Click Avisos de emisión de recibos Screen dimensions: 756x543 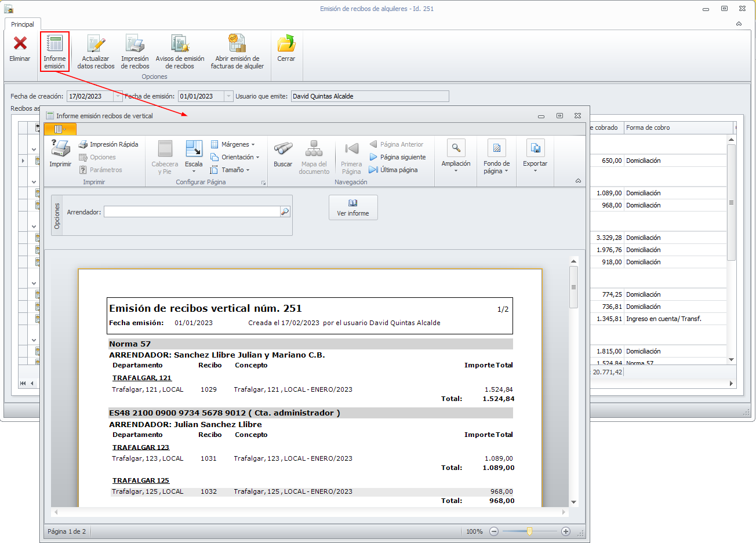point(180,45)
